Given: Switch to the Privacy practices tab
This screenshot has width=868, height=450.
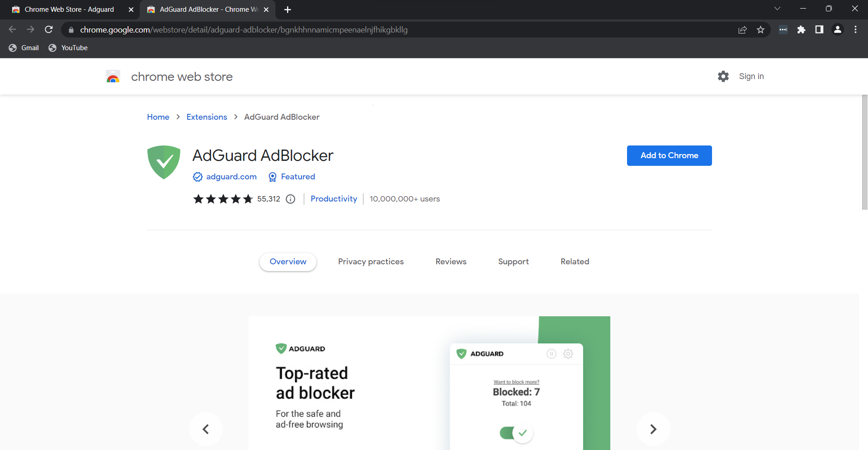Looking at the screenshot, I should point(371,262).
